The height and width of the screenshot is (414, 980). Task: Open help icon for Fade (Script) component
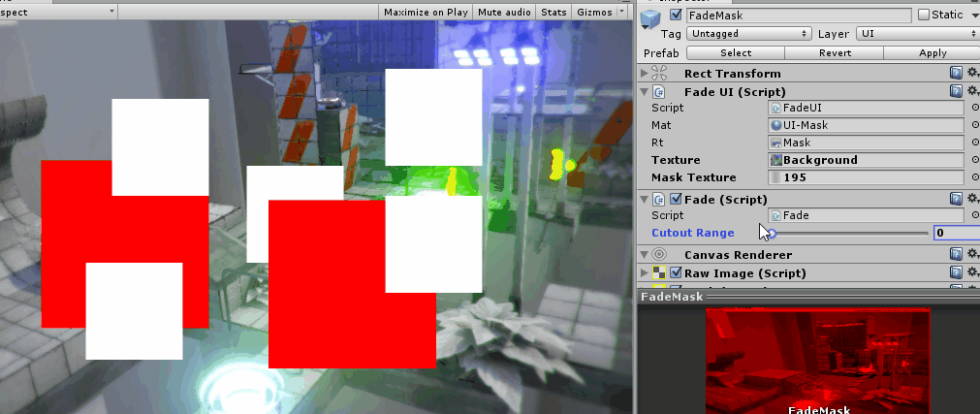pyautogui.click(x=956, y=200)
